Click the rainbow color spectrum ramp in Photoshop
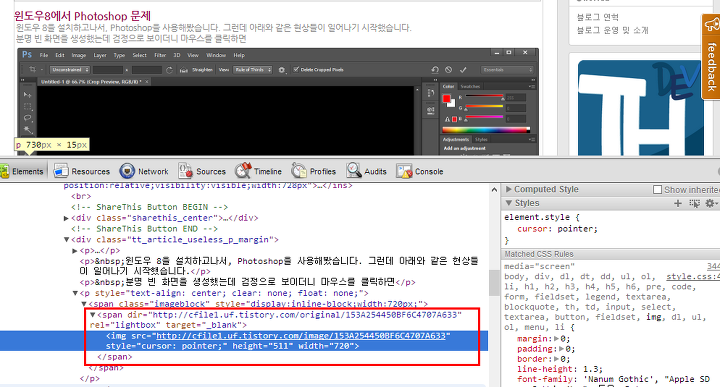Viewport: 720px width, 387px height. 486,130
